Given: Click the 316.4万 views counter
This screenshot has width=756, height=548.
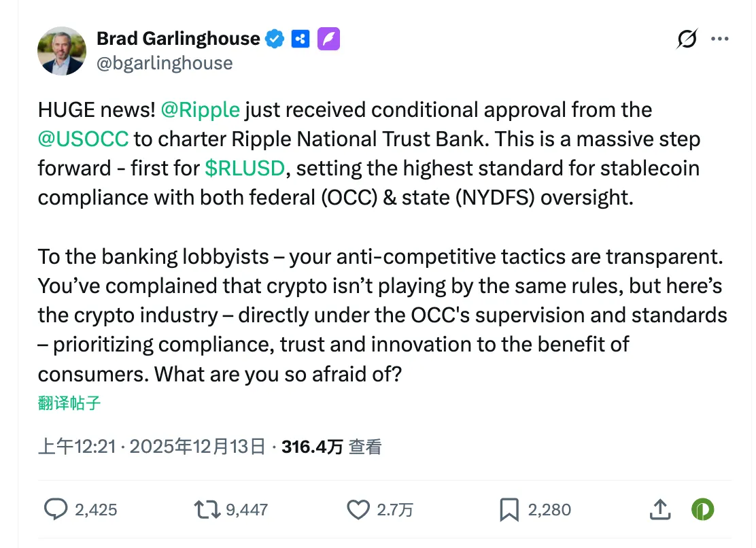Looking at the screenshot, I should [311, 446].
